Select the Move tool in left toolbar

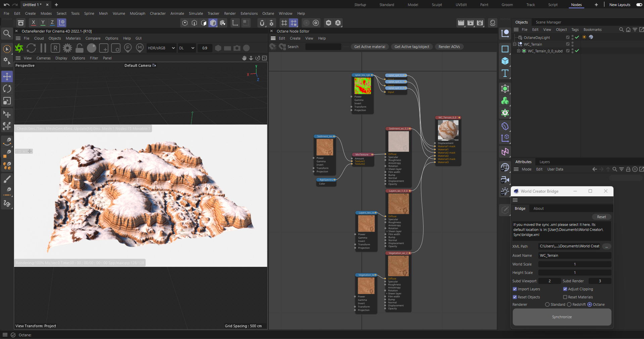tap(7, 77)
